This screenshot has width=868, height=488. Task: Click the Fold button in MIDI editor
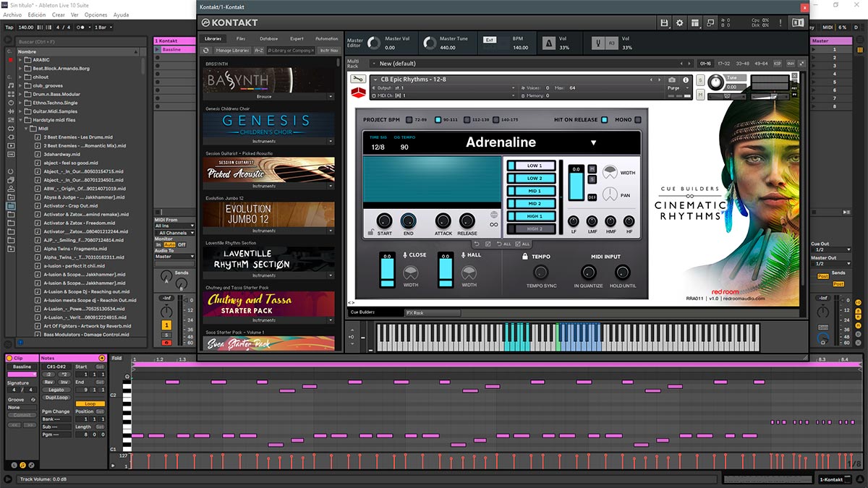pyautogui.click(x=117, y=359)
